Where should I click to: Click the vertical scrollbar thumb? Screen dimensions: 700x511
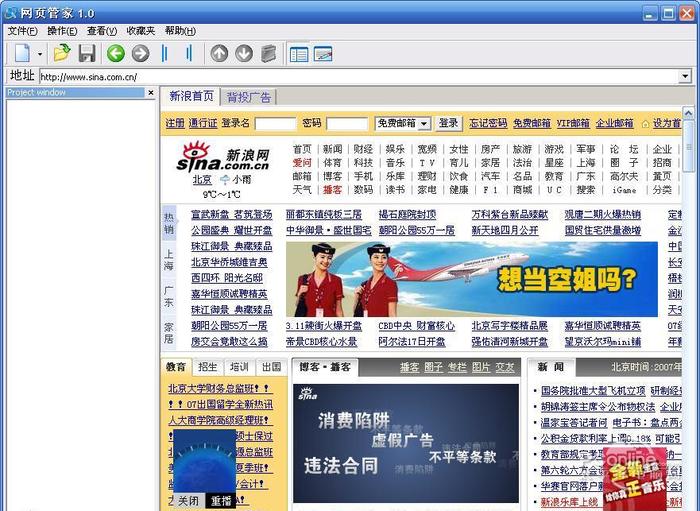(688, 145)
